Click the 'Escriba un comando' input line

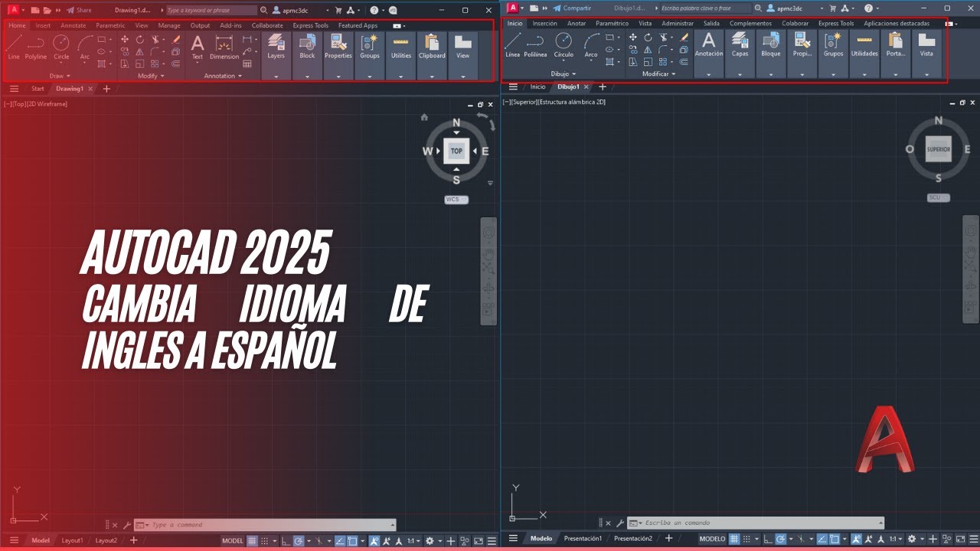point(756,523)
